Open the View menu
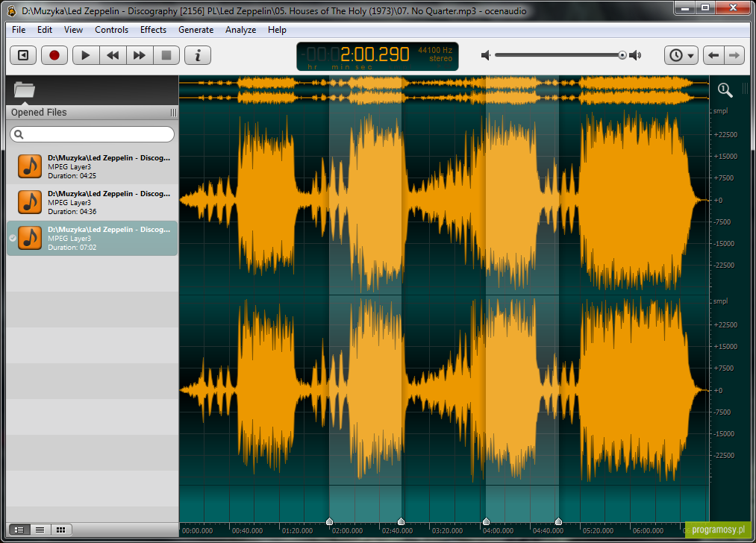 [73, 30]
